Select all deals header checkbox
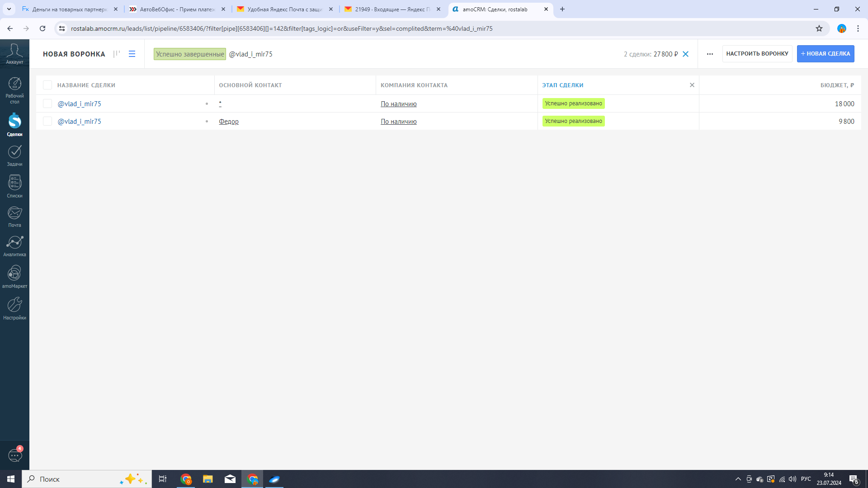The width and height of the screenshot is (868, 488). 47,85
